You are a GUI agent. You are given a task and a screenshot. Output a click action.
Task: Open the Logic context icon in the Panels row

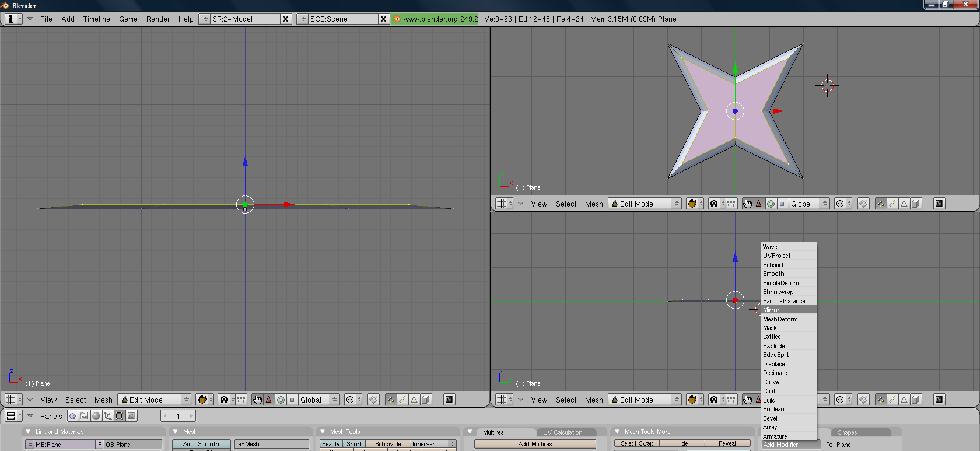coord(73,416)
